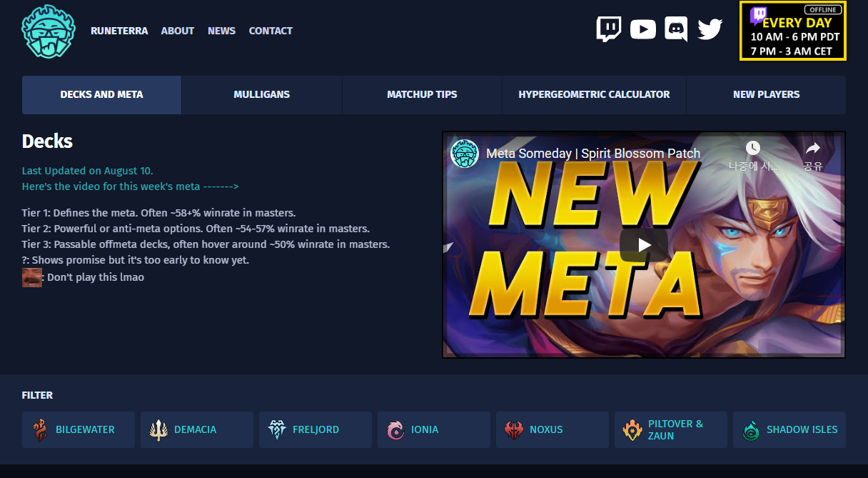Open the News page
The height and width of the screenshot is (478, 868).
(x=221, y=31)
